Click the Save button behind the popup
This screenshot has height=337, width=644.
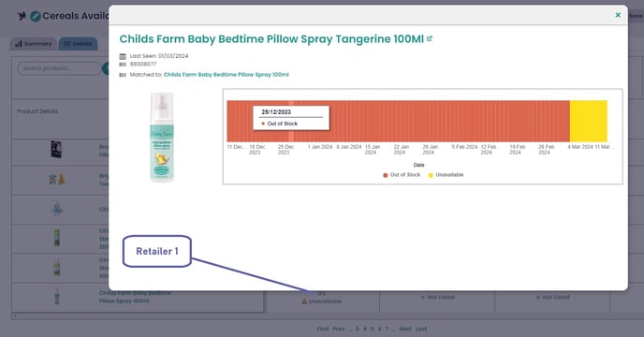pos(636,16)
